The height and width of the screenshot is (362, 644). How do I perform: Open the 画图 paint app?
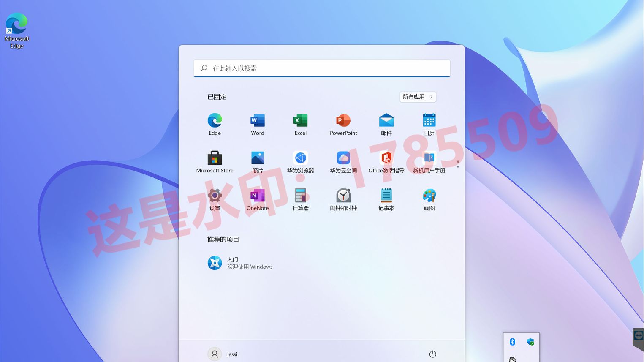tap(429, 200)
